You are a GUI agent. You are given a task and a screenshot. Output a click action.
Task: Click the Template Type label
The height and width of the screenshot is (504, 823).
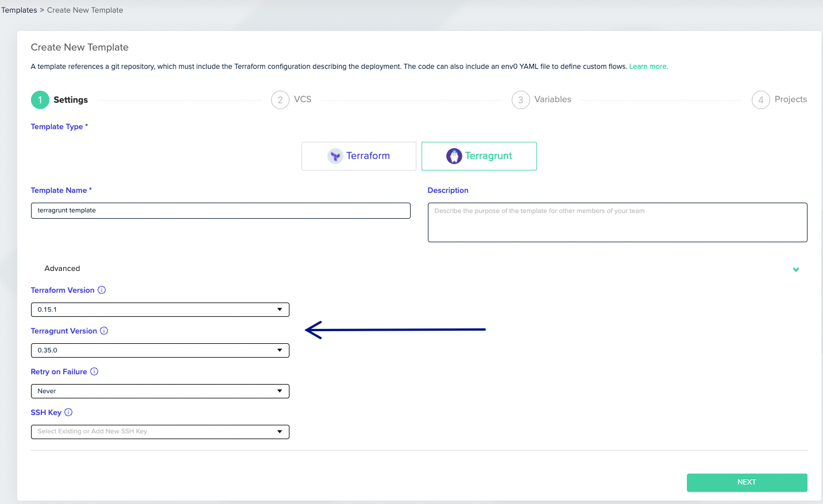pos(59,126)
